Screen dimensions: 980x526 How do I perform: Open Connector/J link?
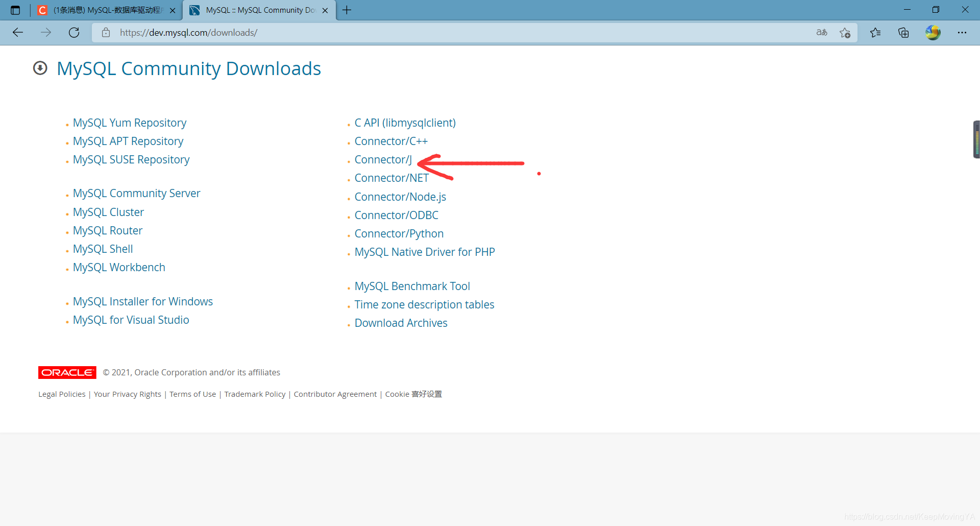[383, 160]
